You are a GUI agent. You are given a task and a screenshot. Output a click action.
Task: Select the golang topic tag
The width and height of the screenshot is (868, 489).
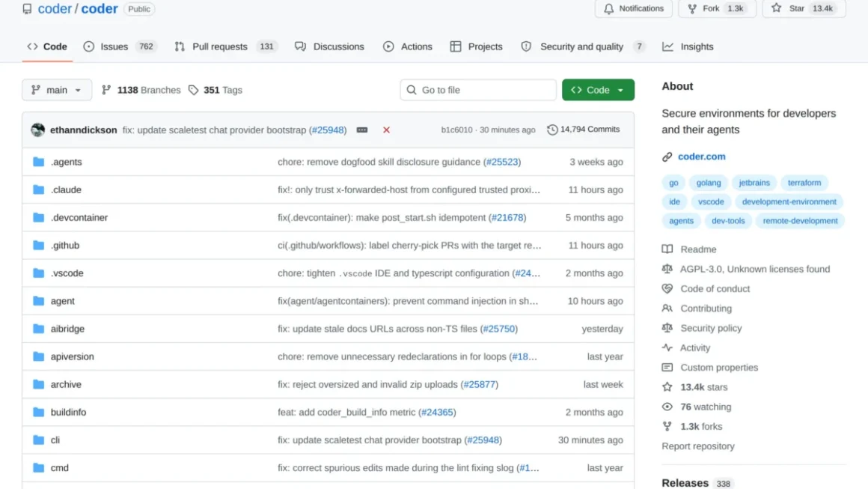(709, 183)
